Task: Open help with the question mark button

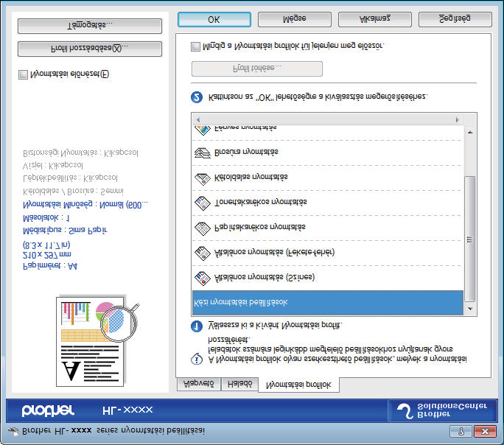Action: tap(461, 431)
